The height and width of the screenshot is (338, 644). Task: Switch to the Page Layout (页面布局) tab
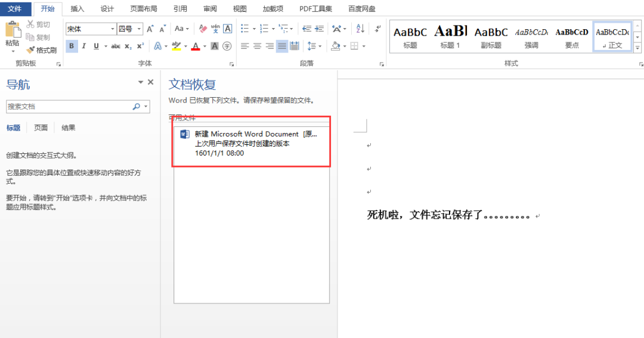click(x=143, y=8)
